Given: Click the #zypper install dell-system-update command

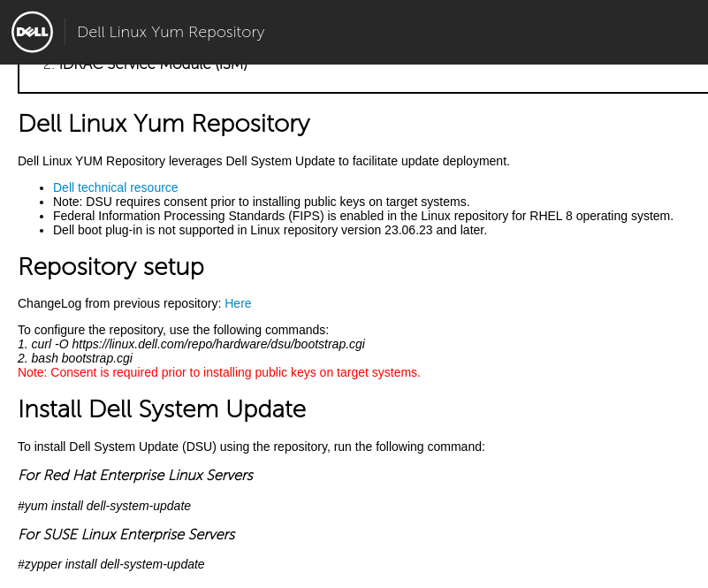Looking at the screenshot, I should [111, 564].
